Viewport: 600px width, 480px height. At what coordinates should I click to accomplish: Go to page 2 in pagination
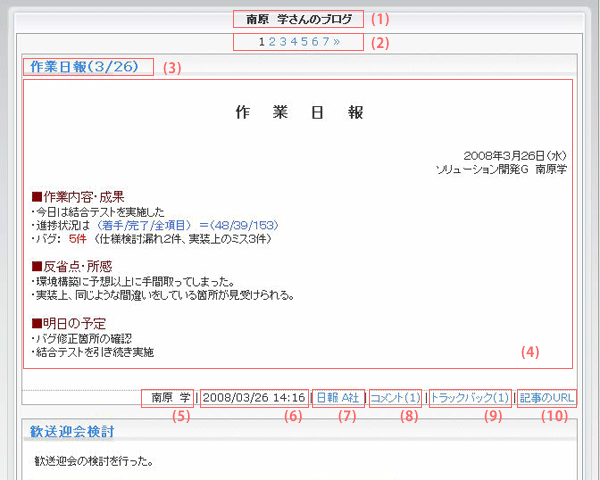click(x=272, y=41)
